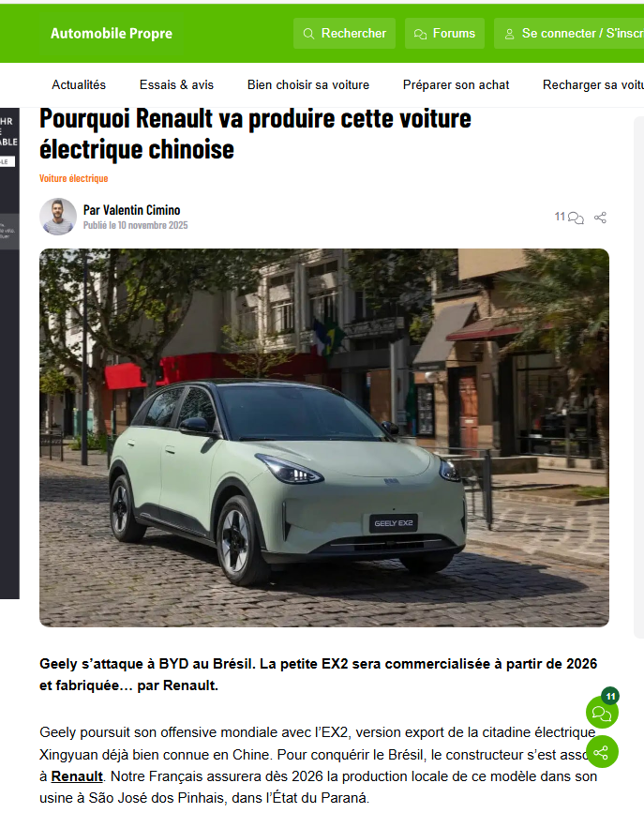Open Recharger sa voiture menu
The image size is (644, 828).
pos(593,84)
